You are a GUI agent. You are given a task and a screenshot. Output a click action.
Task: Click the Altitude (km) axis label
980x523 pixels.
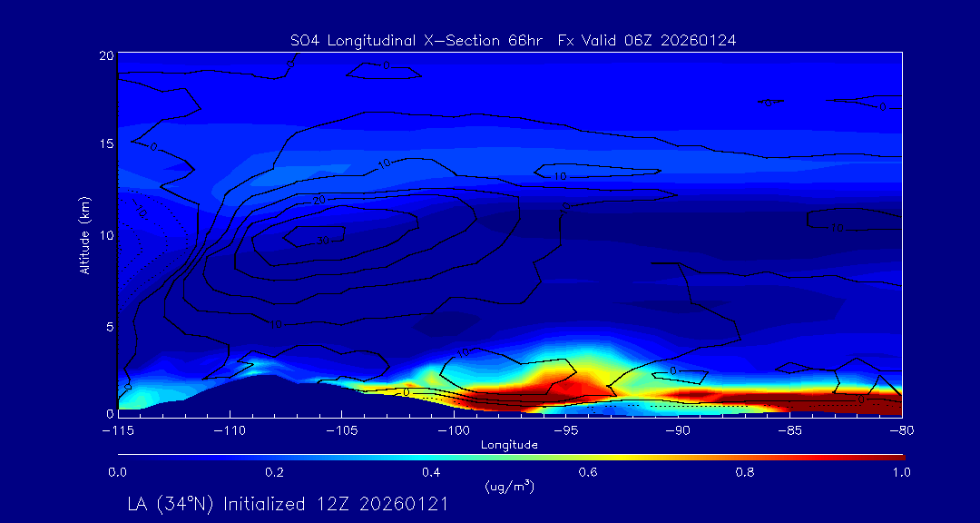click(x=84, y=234)
